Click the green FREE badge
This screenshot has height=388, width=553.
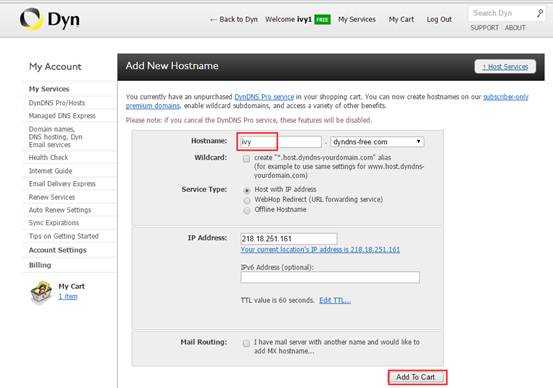[x=322, y=19]
